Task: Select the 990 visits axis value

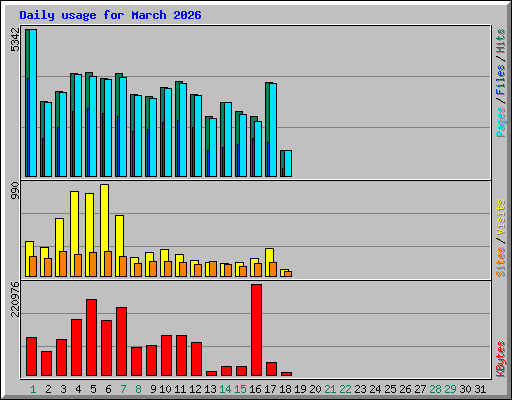Action: [x=15, y=191]
